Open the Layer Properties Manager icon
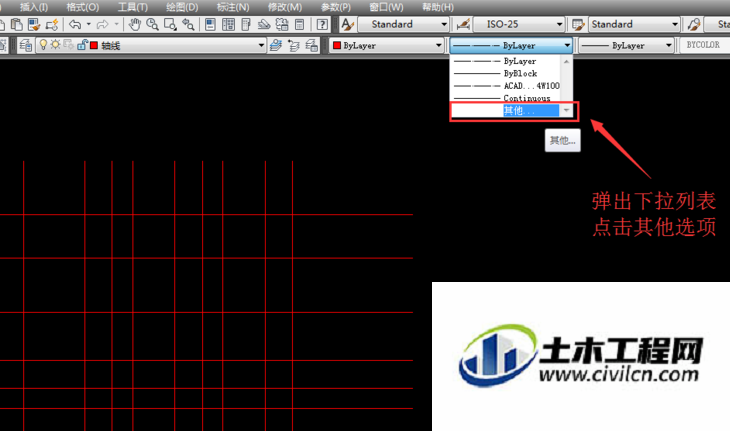The image size is (730, 431). [26, 45]
